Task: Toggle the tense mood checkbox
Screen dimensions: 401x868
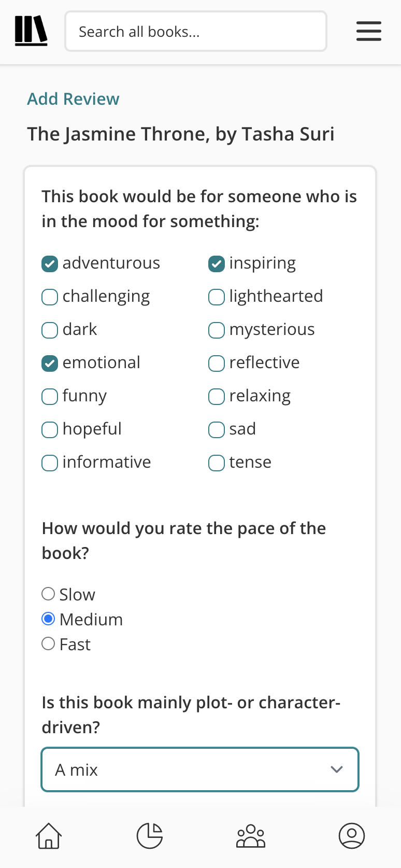Action: pyautogui.click(x=216, y=463)
